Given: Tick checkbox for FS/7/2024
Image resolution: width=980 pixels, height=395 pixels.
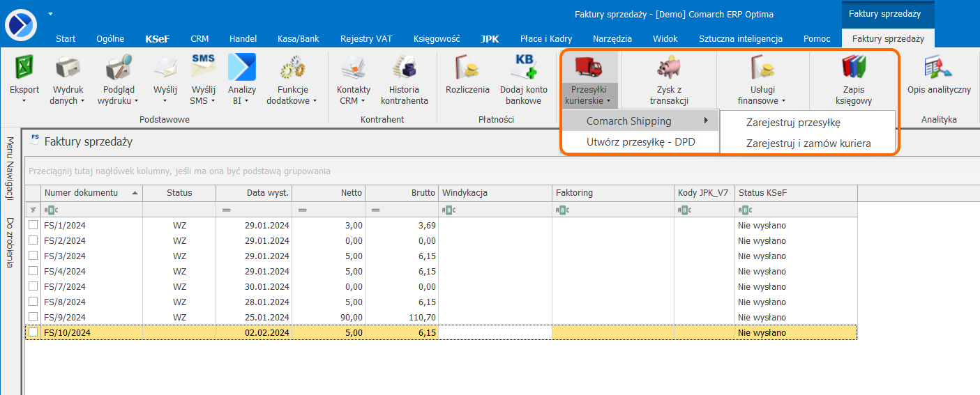Looking at the screenshot, I should [x=33, y=286].
